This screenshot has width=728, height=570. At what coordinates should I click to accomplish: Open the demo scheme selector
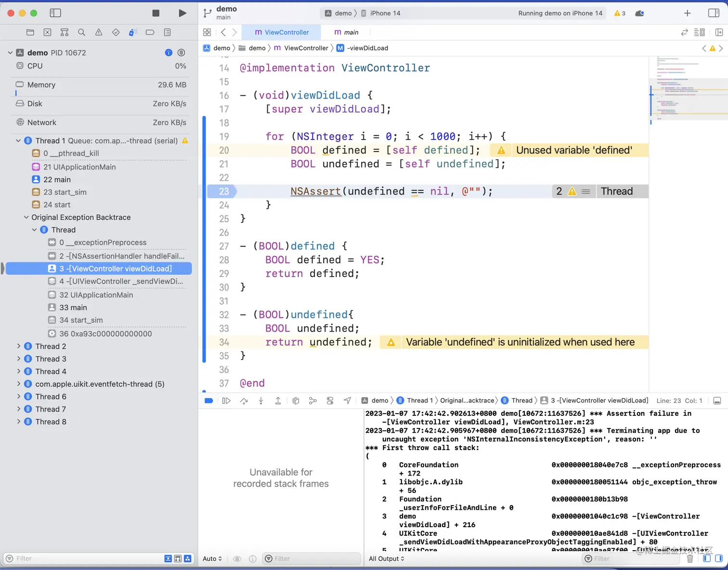pos(338,13)
